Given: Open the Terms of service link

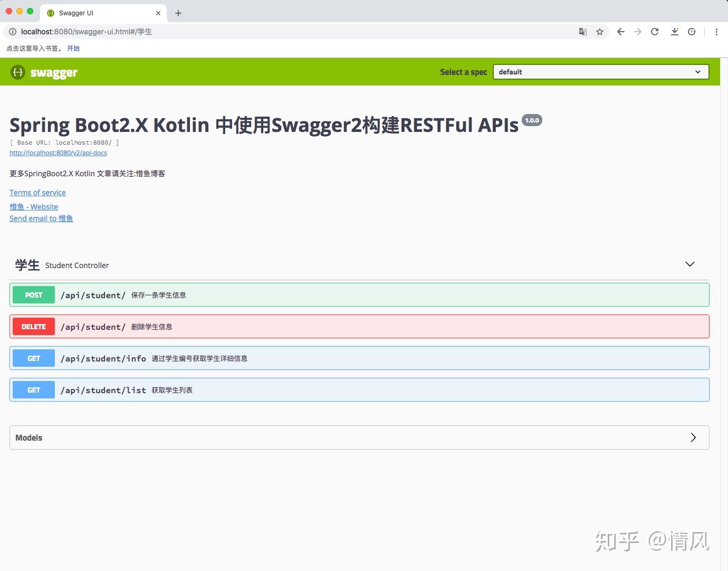Looking at the screenshot, I should 37,192.
